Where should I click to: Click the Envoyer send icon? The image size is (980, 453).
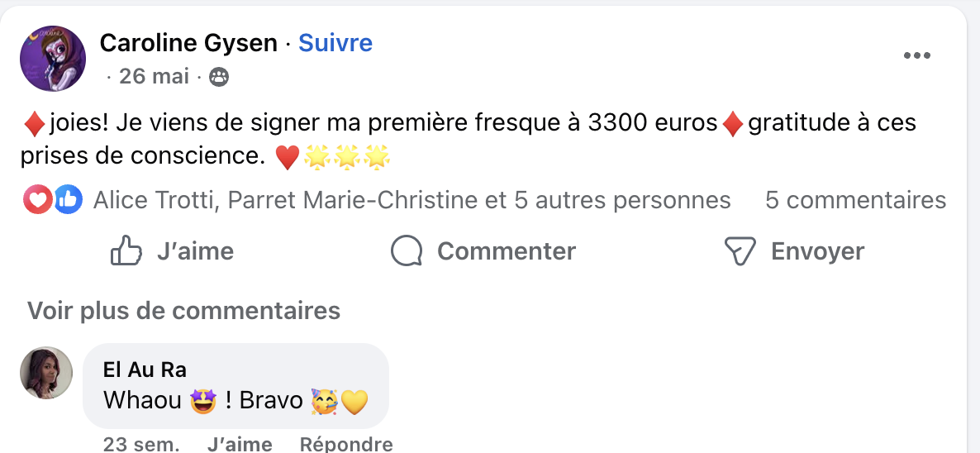click(x=740, y=251)
